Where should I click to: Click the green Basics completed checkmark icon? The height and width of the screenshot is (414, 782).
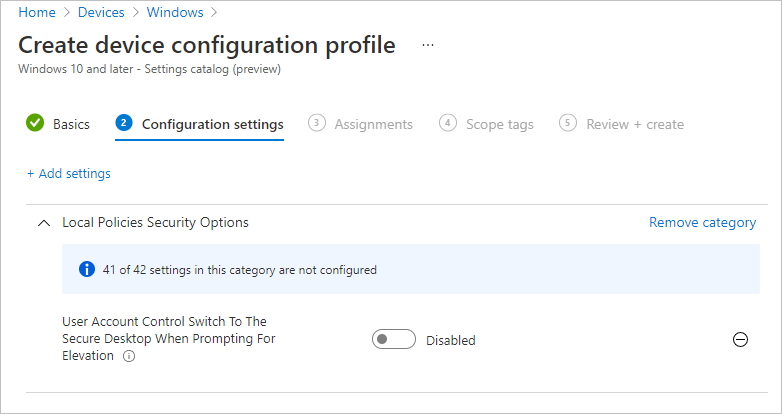tap(35, 123)
